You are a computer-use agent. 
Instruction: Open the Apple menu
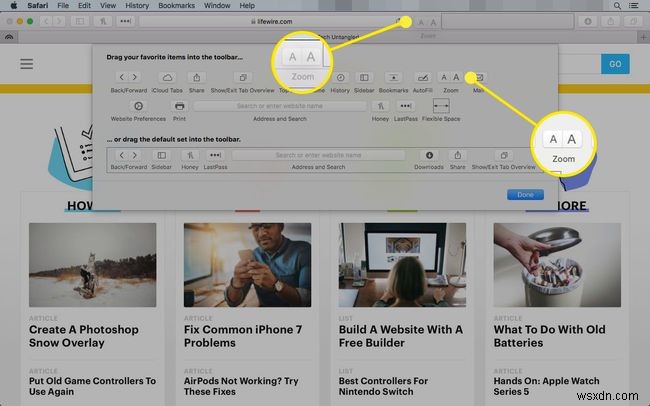click(x=14, y=5)
